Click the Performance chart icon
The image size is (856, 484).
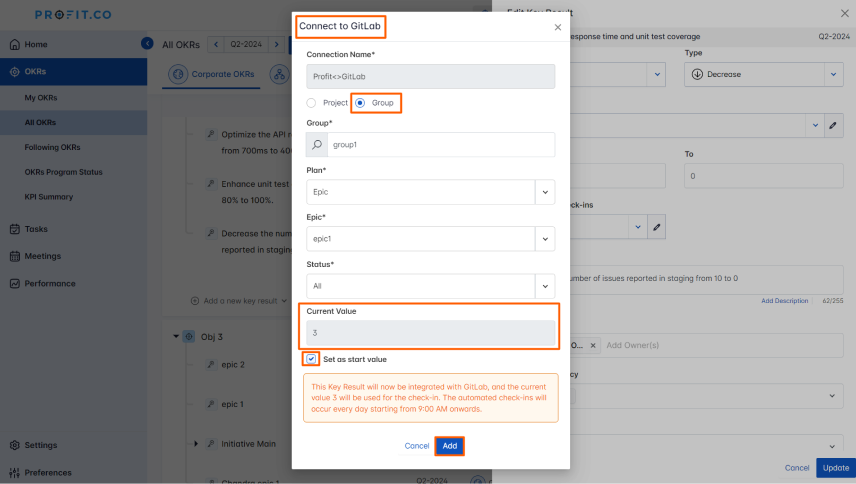click(15, 283)
